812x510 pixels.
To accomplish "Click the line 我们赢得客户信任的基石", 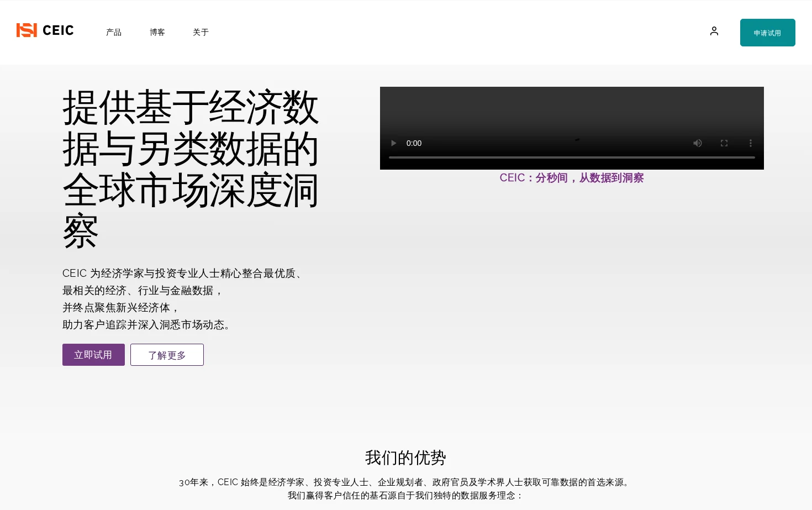I will (x=405, y=496).
